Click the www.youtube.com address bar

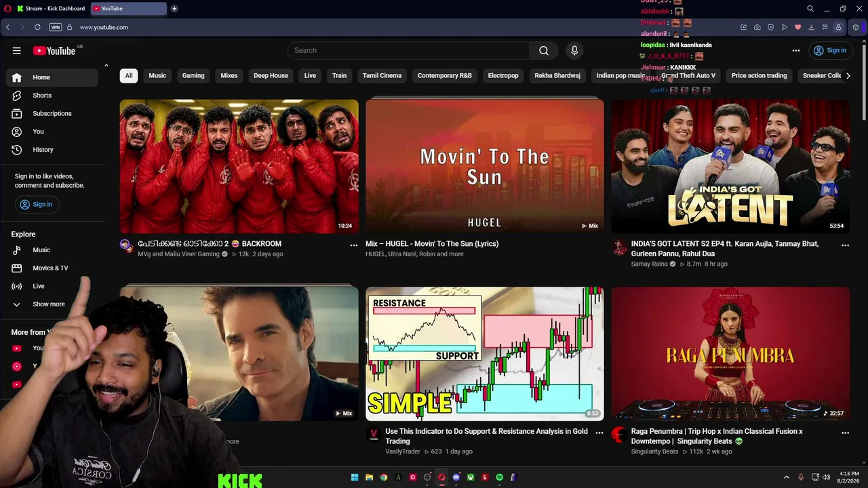click(104, 27)
